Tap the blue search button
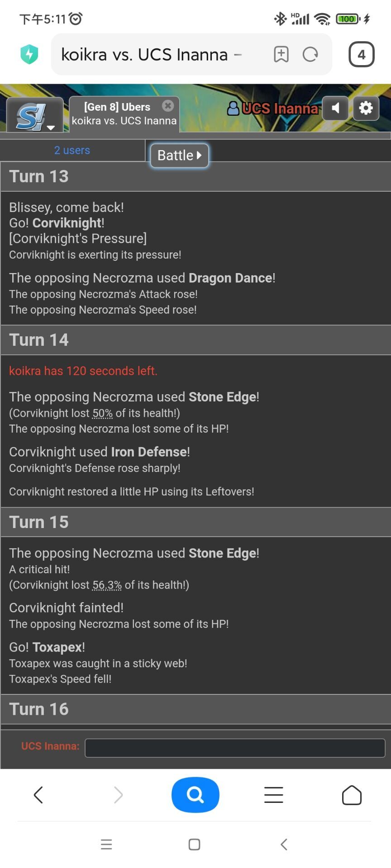The width and height of the screenshot is (391, 868). point(195,795)
